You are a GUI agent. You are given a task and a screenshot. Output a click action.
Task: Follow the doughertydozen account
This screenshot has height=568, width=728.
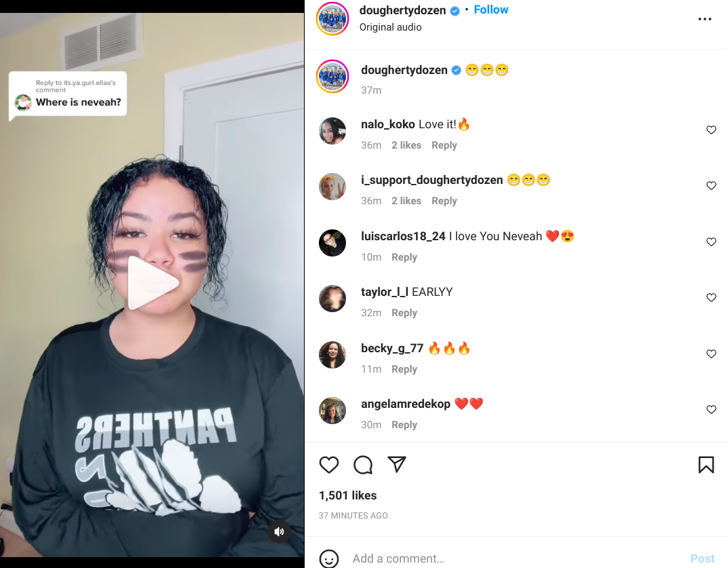[x=491, y=10]
